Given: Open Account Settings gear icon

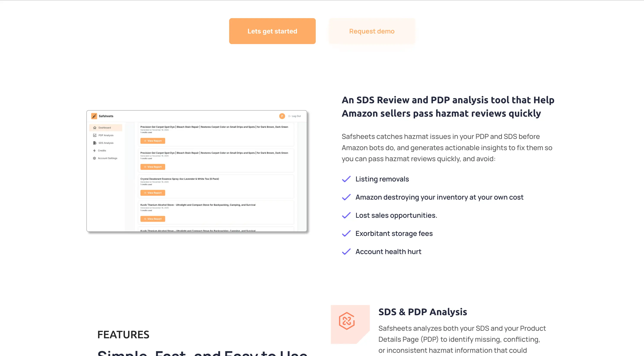Looking at the screenshot, I should coord(94,158).
